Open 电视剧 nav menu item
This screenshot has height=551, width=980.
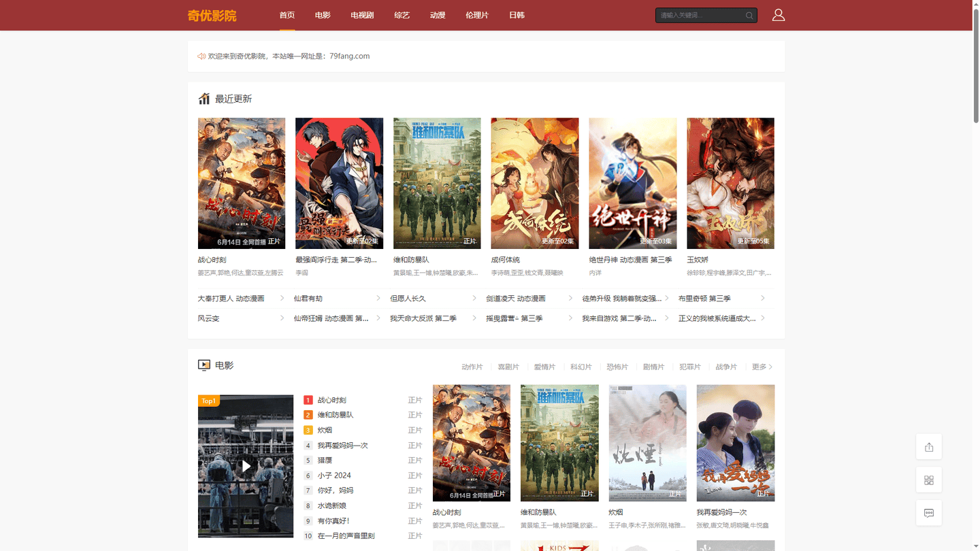pos(362,15)
